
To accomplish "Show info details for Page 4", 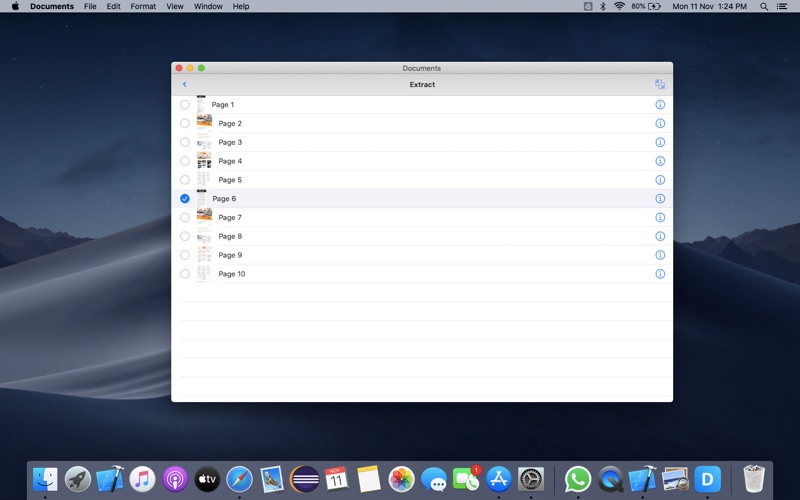I will 660,161.
